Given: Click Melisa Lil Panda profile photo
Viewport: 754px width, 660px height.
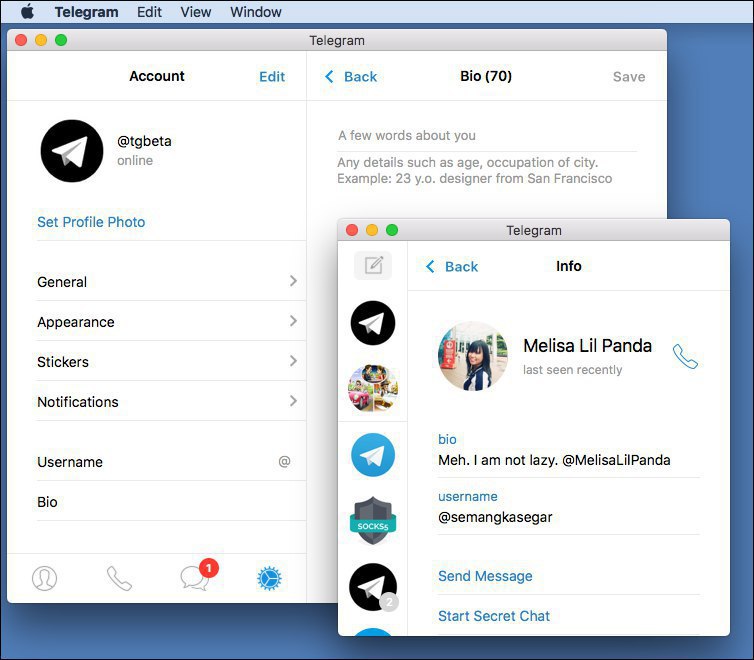Looking at the screenshot, I should 473,356.
